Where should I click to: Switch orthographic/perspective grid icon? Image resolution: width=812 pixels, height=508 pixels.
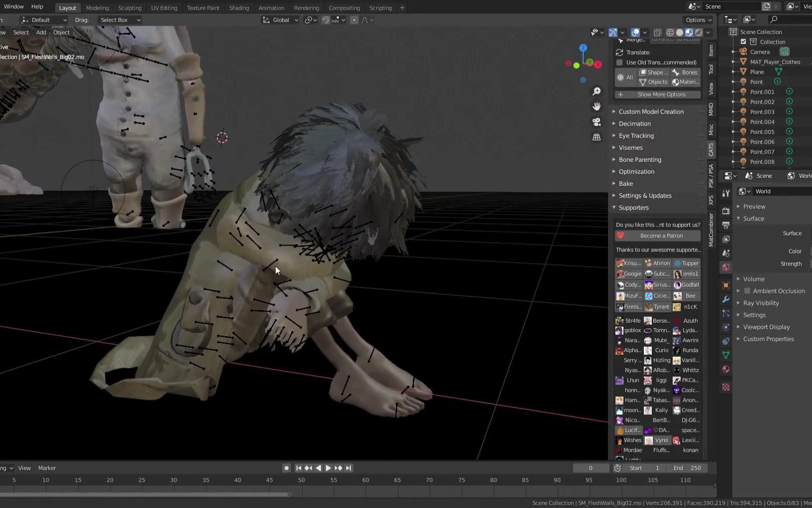pos(597,137)
